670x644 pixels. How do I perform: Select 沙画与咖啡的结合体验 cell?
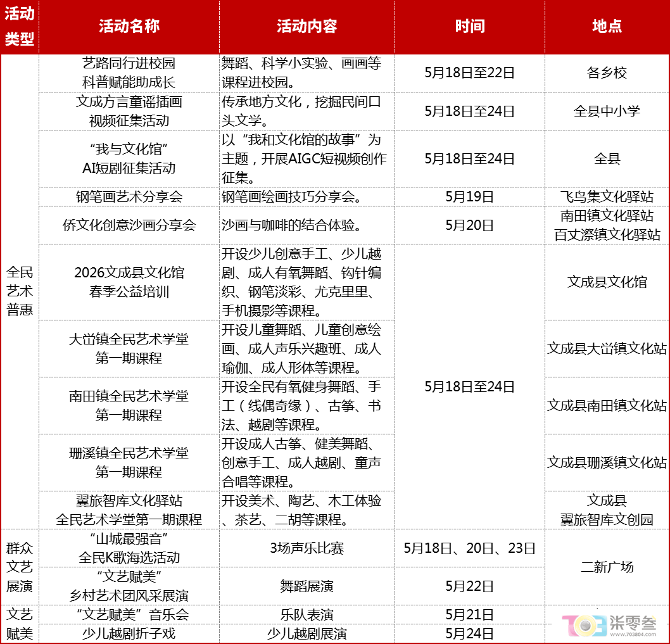(x=307, y=225)
